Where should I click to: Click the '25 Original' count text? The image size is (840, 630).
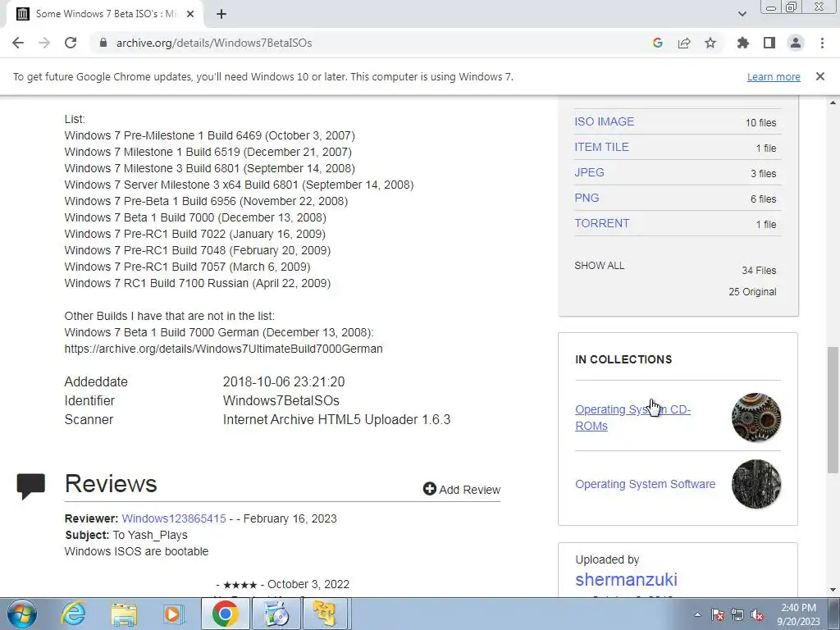tap(752, 292)
